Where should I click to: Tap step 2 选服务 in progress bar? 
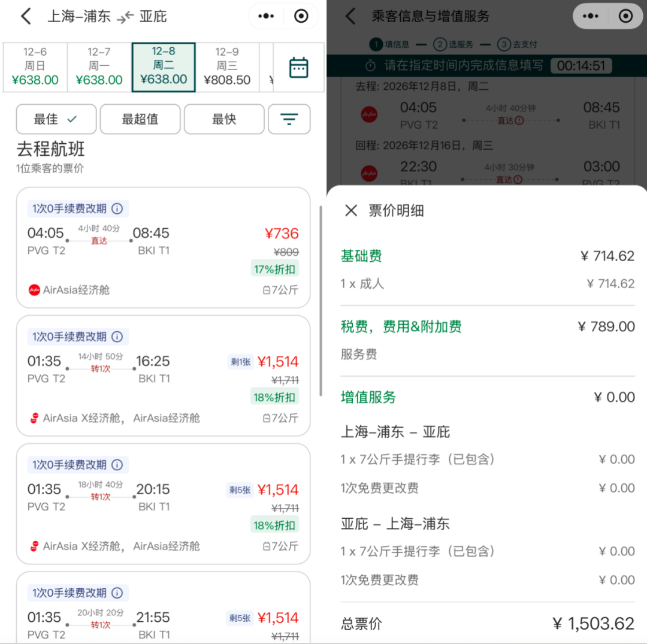coord(453,44)
